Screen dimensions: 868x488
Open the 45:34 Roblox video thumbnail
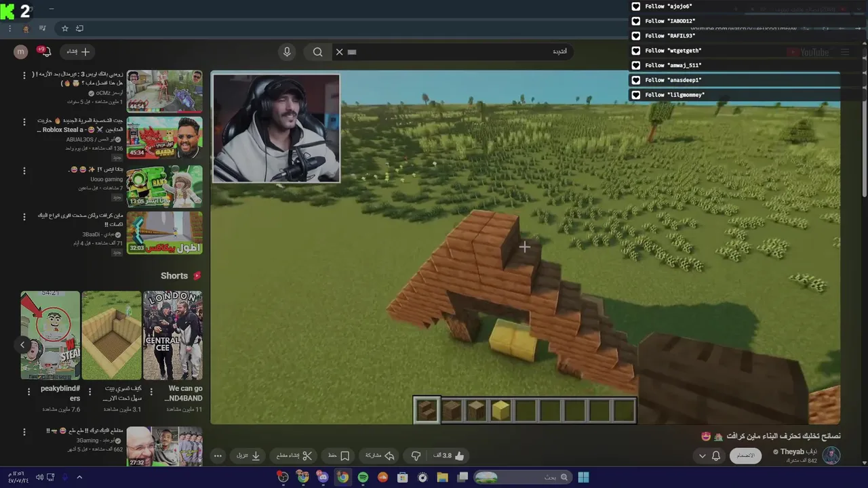click(x=164, y=138)
